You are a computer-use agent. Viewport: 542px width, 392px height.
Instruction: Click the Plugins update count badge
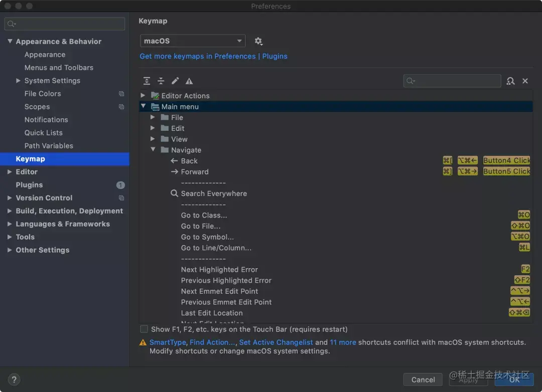coord(120,185)
